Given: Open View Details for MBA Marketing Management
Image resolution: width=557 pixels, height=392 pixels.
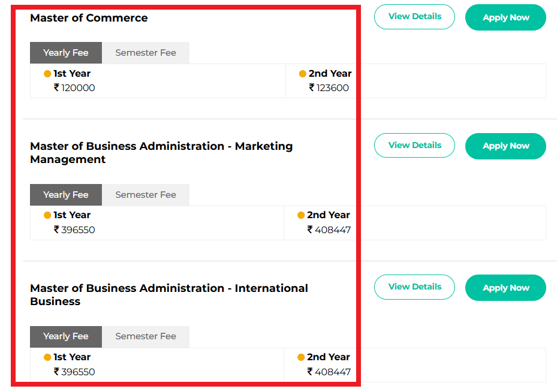Looking at the screenshot, I should tap(414, 145).
